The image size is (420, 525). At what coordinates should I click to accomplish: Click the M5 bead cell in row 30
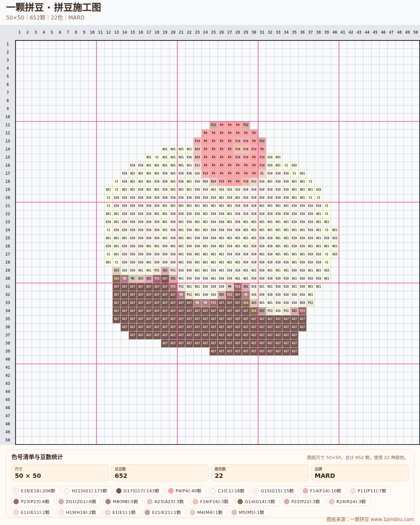133,278
